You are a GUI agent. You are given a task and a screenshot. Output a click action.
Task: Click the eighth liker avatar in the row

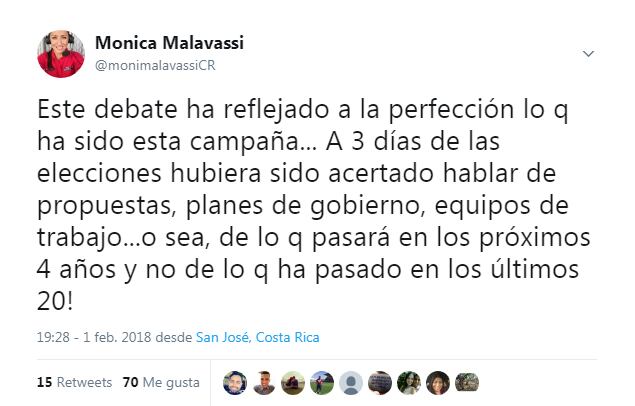click(439, 382)
